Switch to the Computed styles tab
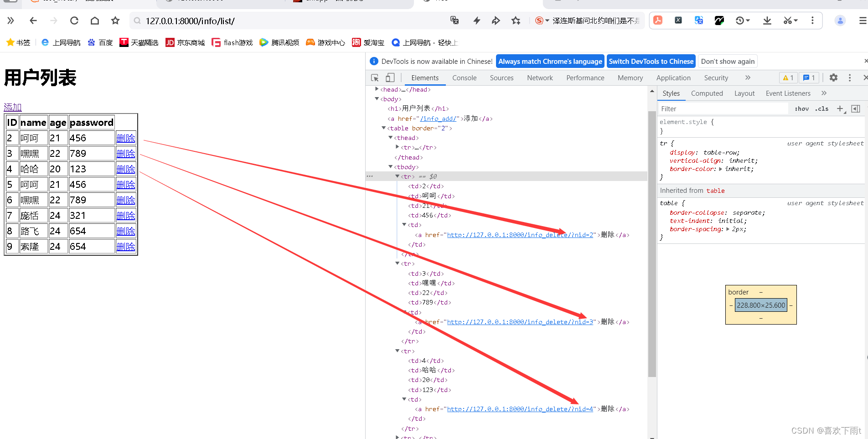 (x=707, y=93)
